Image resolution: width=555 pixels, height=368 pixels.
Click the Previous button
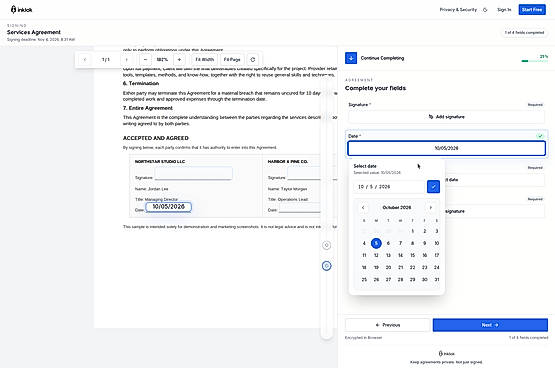tap(388, 325)
